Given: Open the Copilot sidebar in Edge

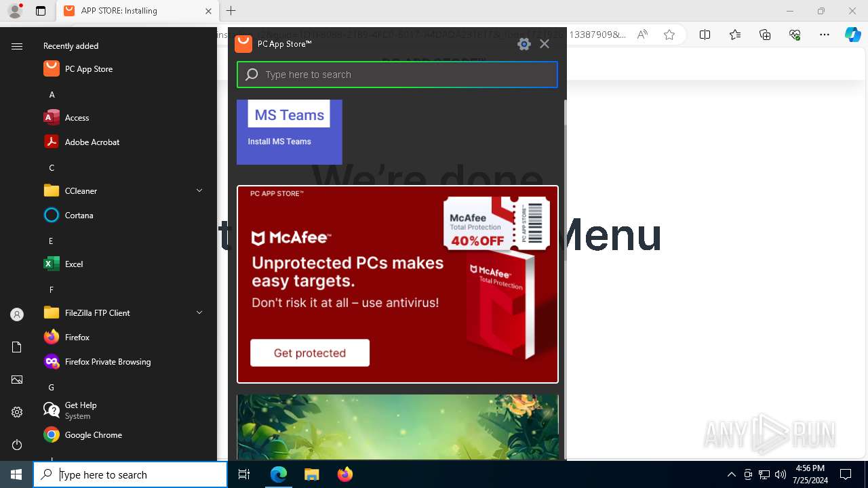Looking at the screenshot, I should point(853,35).
